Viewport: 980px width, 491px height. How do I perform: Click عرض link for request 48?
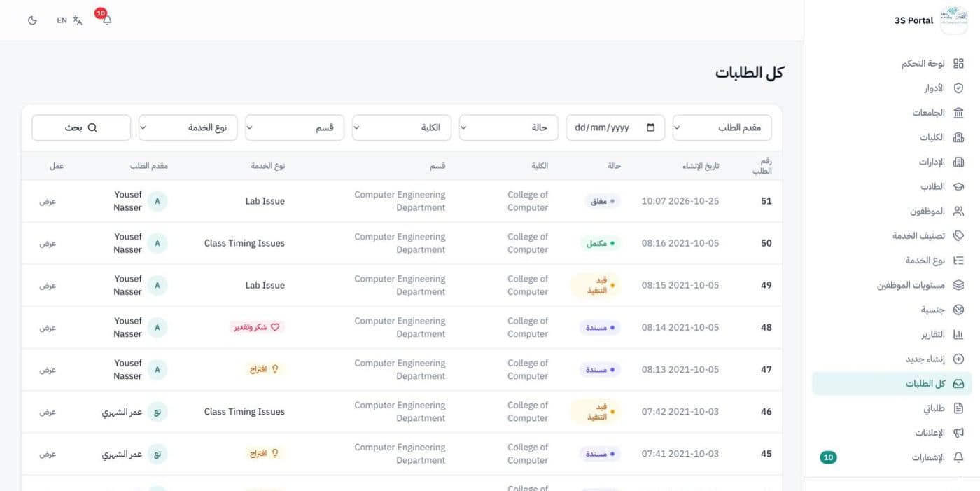tap(48, 327)
